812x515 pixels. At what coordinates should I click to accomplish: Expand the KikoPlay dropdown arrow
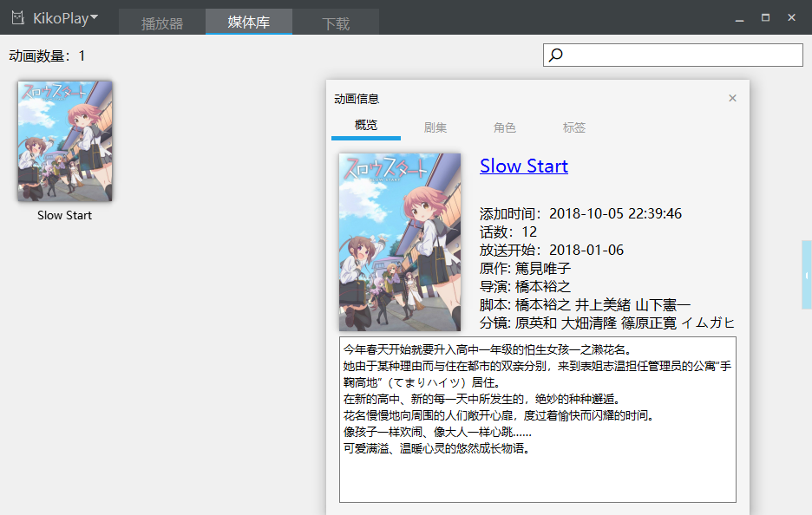point(95,17)
